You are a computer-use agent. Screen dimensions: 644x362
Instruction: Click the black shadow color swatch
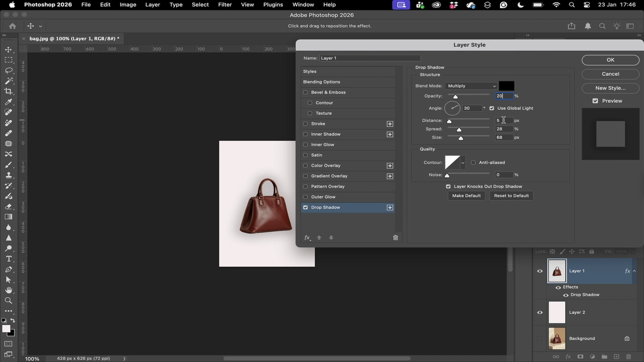(506, 86)
